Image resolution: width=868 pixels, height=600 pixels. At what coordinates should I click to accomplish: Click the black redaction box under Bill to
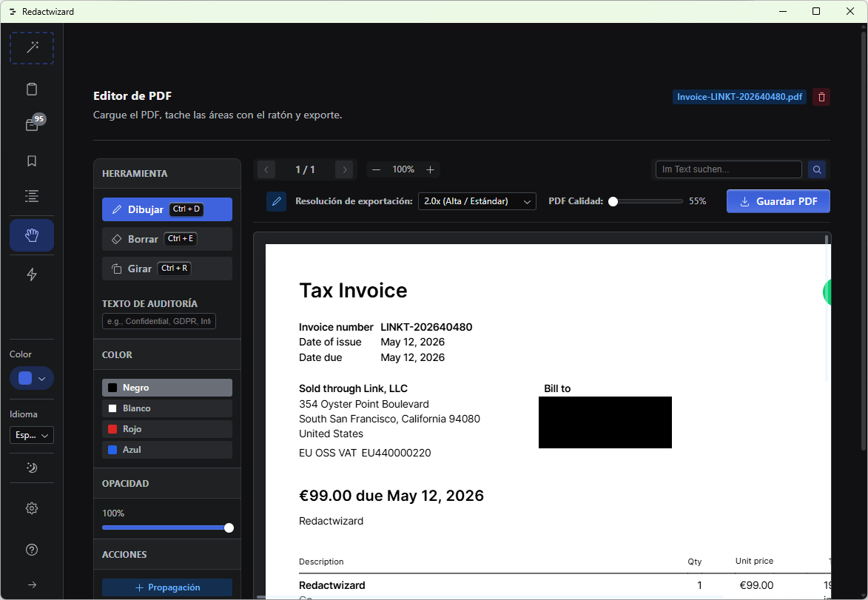coord(605,422)
